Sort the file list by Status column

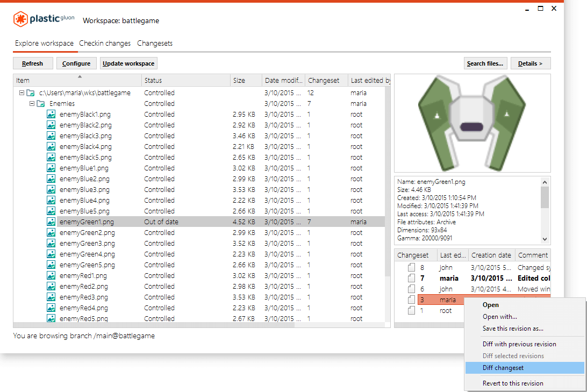(x=185, y=80)
